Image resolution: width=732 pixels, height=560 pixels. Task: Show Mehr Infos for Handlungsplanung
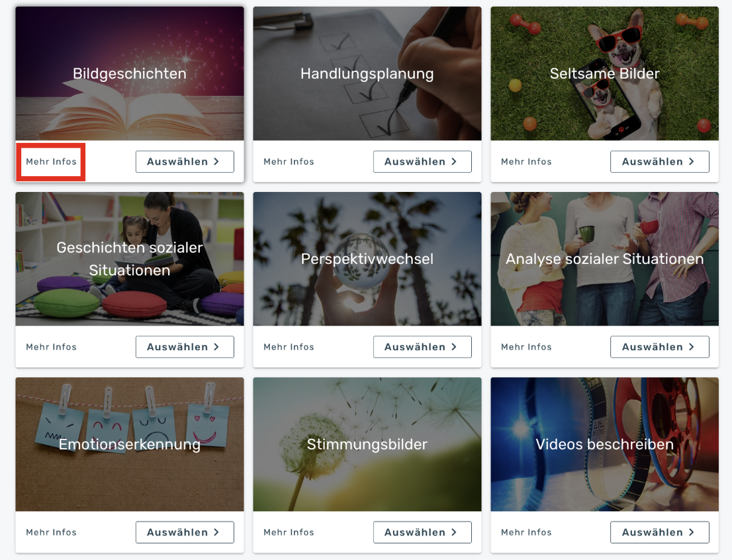click(x=289, y=162)
